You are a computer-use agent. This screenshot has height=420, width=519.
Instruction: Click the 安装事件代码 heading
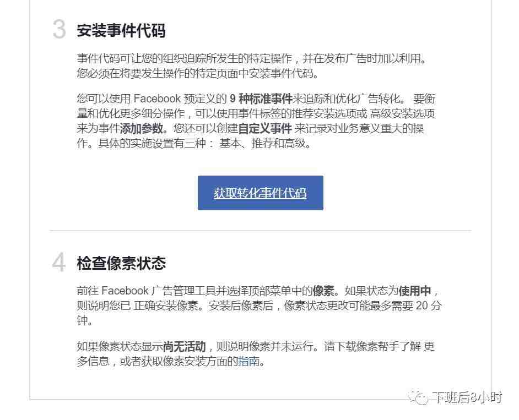click(x=121, y=31)
